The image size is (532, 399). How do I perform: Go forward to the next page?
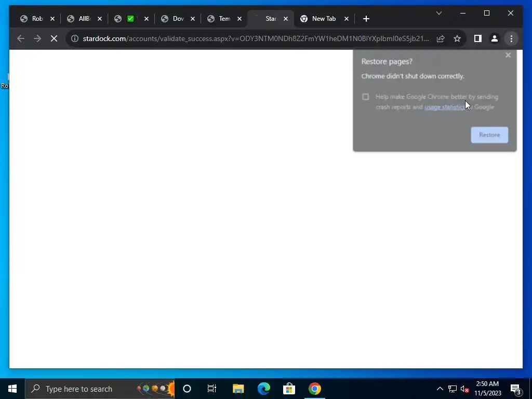pyautogui.click(x=37, y=38)
